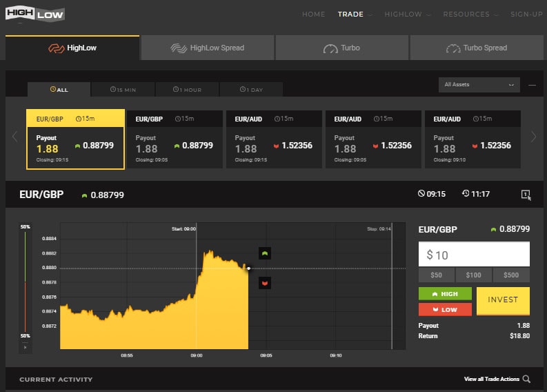Click the Payout 1.88 value in trade panel
Viewport: 547px width, 392px height.
pos(524,325)
